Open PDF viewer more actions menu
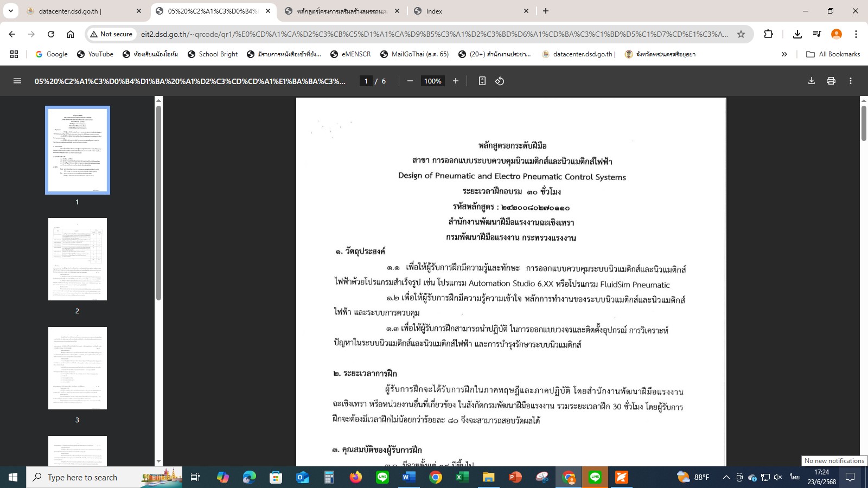Screen dimensions: 868x488 [851, 81]
